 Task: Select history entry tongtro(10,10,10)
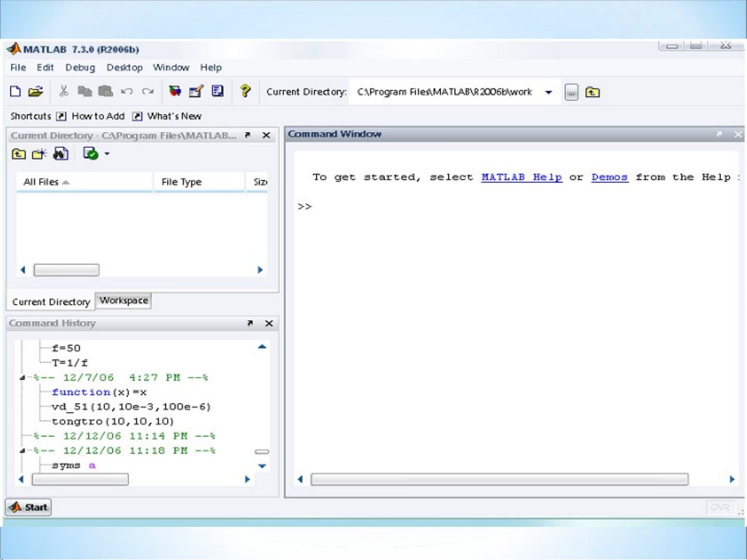tap(113, 421)
